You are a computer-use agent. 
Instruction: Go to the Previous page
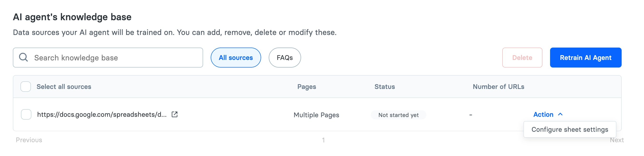(29, 140)
